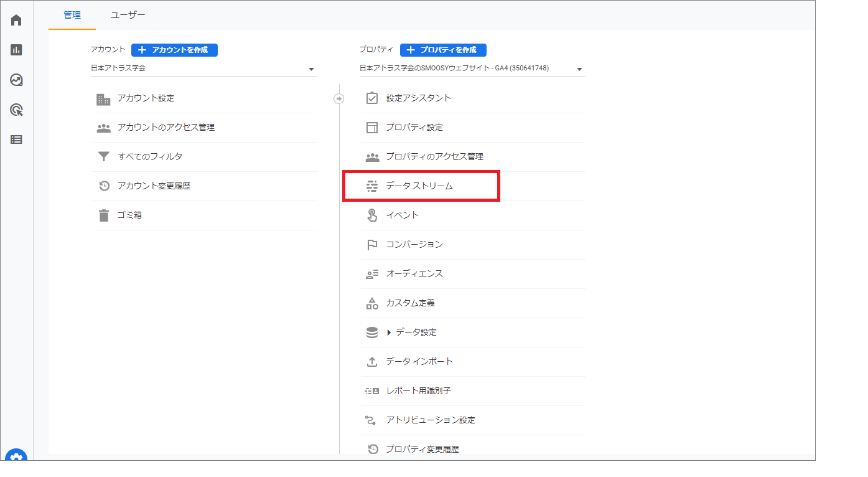Viewport: 868px width, 477px height.
Task: Open the 日本アトラス学会 account dropdown
Action: pos(203,68)
